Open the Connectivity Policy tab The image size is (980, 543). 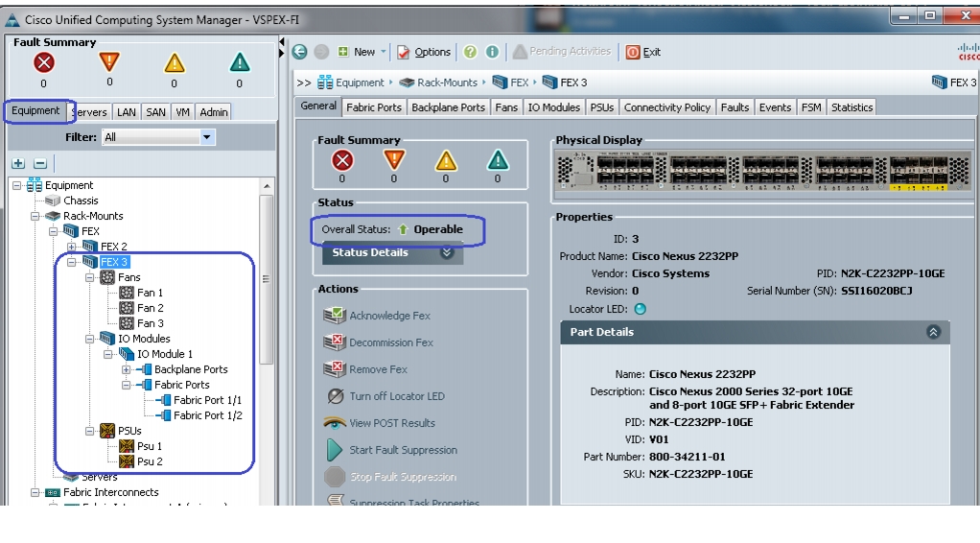pos(666,107)
